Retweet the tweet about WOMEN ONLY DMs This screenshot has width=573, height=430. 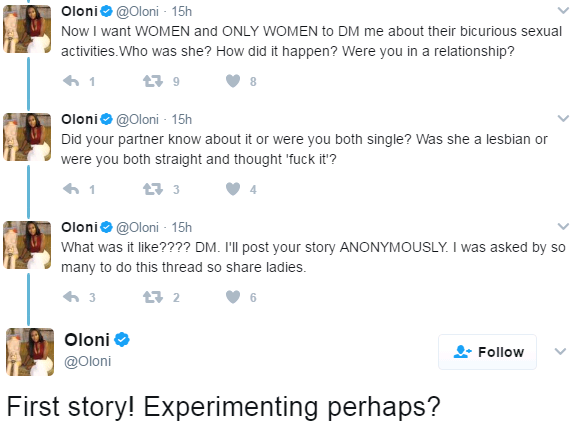tap(153, 81)
